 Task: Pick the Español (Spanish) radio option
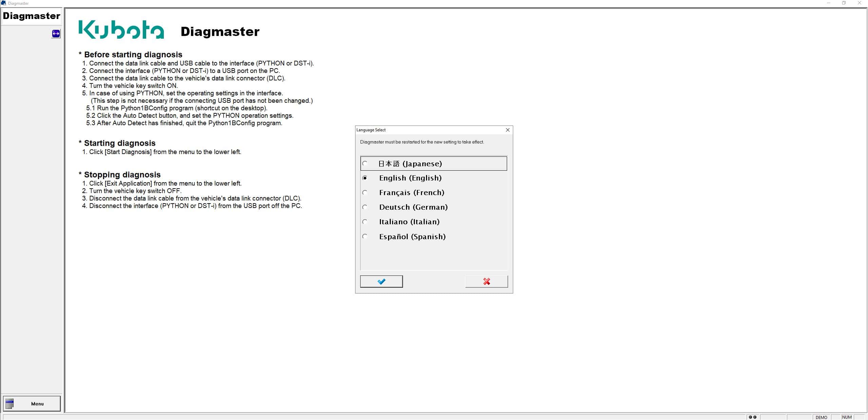coord(365,236)
